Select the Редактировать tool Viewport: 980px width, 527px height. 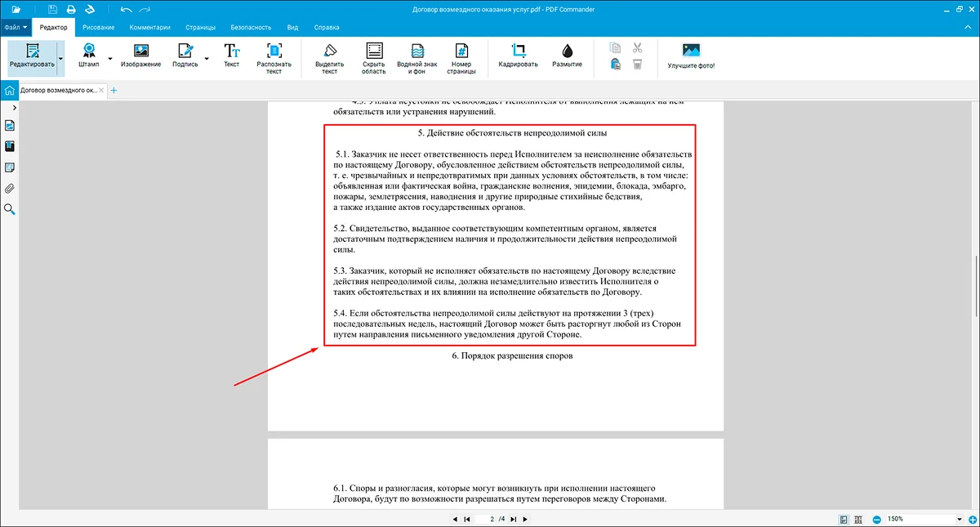[x=32, y=58]
